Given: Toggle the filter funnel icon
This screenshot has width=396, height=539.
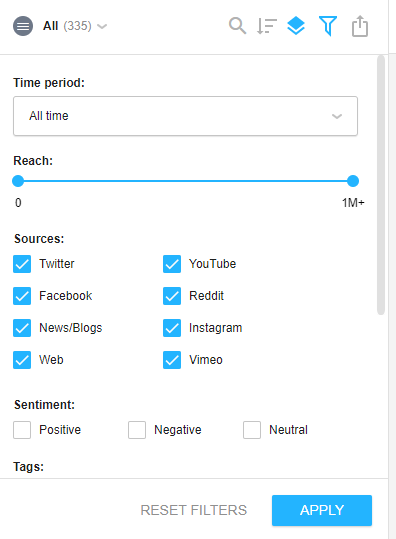Looking at the screenshot, I should [328, 26].
